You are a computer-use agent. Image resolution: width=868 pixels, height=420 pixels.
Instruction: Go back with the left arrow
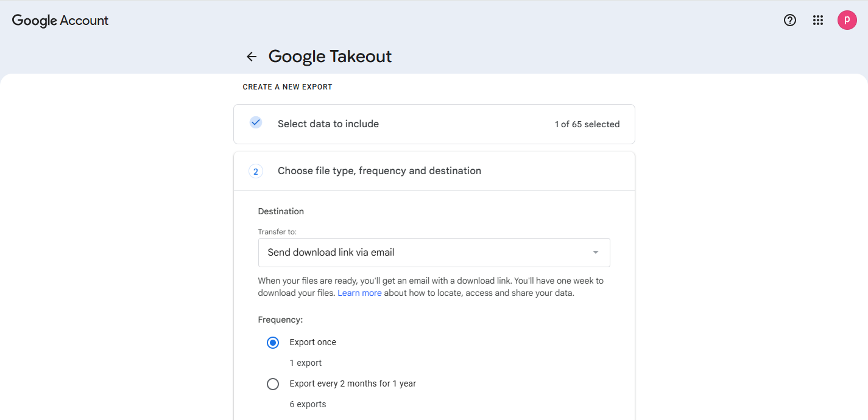coord(252,57)
